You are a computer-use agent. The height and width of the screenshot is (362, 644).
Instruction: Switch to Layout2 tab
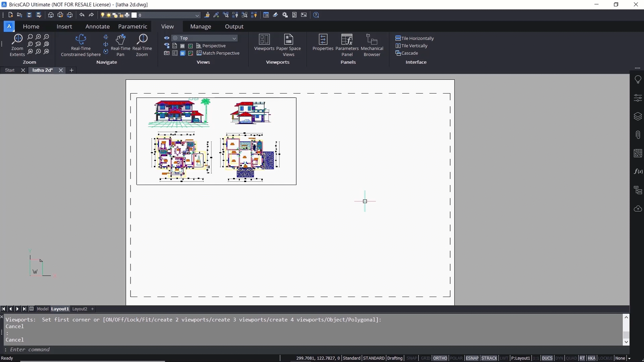[x=79, y=309]
